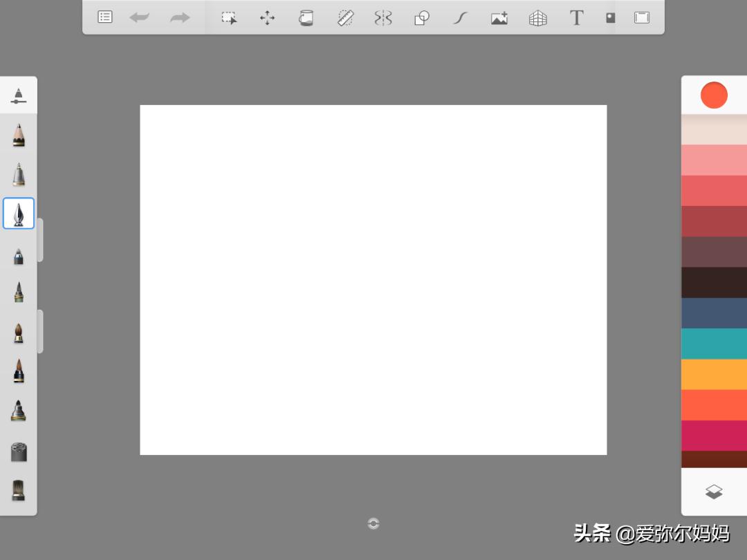Select the Fountain Pen tool
This screenshot has height=560, width=747.
[x=19, y=214]
